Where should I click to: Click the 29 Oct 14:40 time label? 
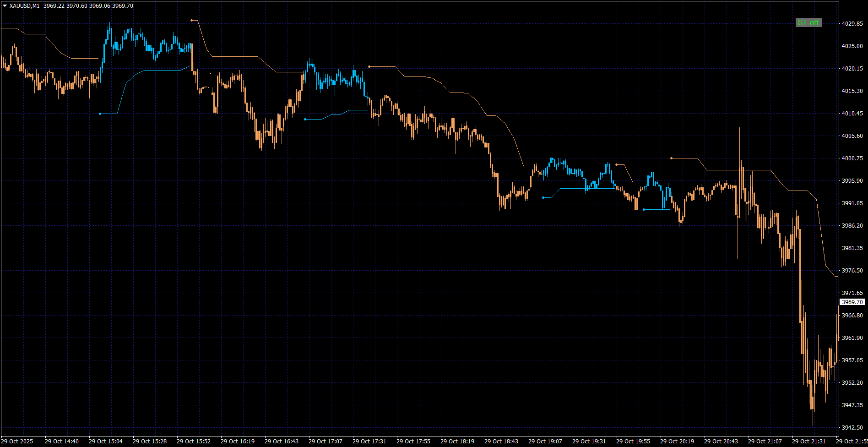(62, 442)
